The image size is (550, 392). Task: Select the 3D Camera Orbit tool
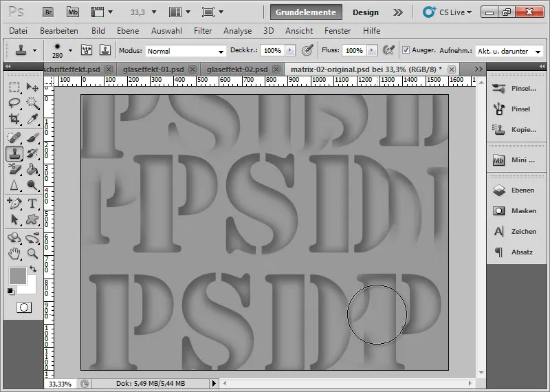coord(32,237)
